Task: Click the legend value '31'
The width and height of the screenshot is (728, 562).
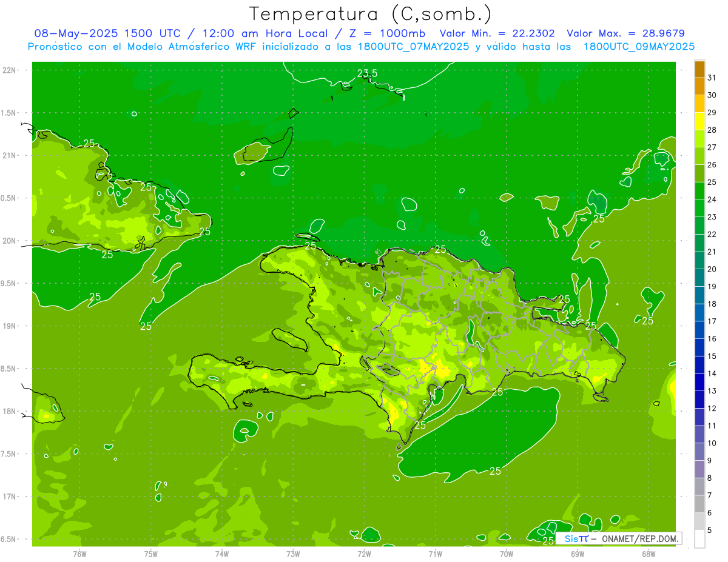Action: [x=712, y=78]
